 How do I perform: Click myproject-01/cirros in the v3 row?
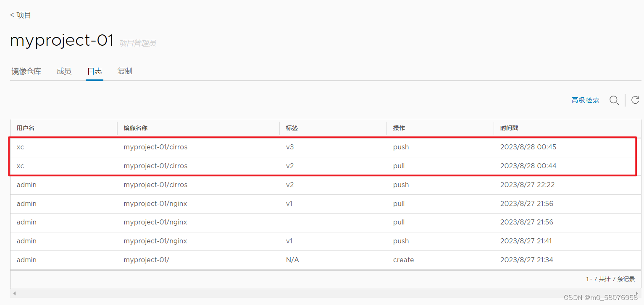(155, 147)
